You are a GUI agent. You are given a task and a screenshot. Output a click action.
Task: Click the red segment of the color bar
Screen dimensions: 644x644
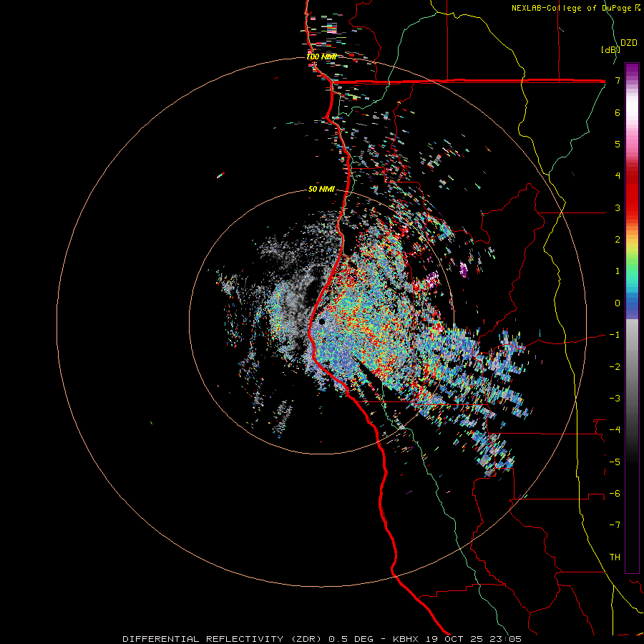pos(632,193)
